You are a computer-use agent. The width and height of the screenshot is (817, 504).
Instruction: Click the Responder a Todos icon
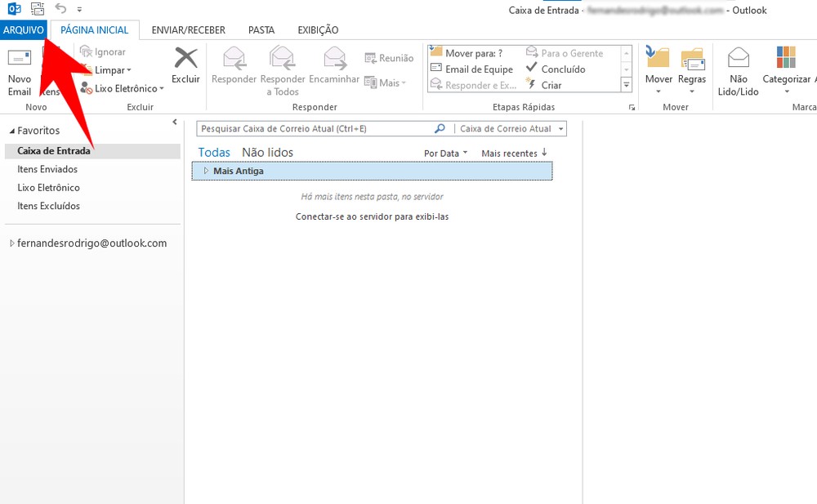(x=283, y=58)
